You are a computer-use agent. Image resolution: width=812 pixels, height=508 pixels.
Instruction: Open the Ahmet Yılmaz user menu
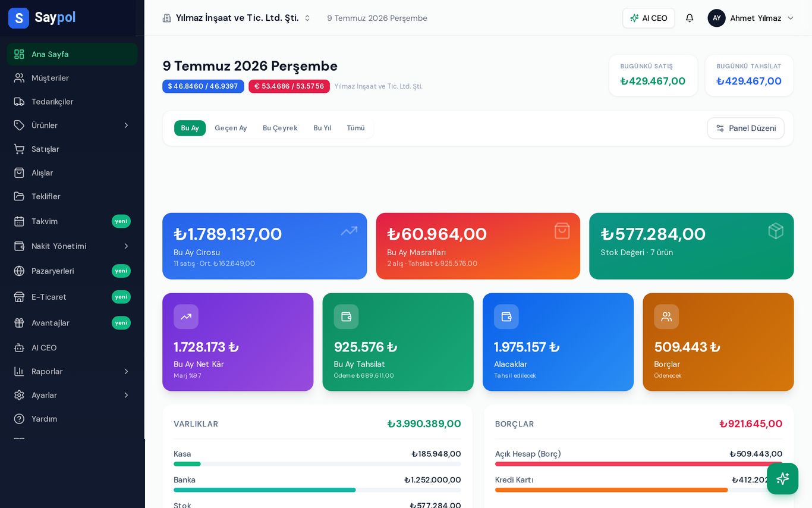tap(751, 18)
